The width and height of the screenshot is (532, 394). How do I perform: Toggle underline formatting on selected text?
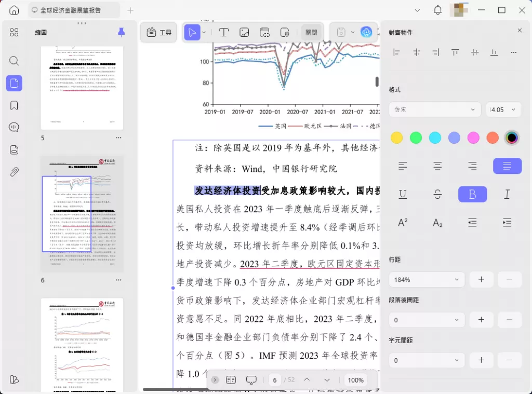point(402,194)
